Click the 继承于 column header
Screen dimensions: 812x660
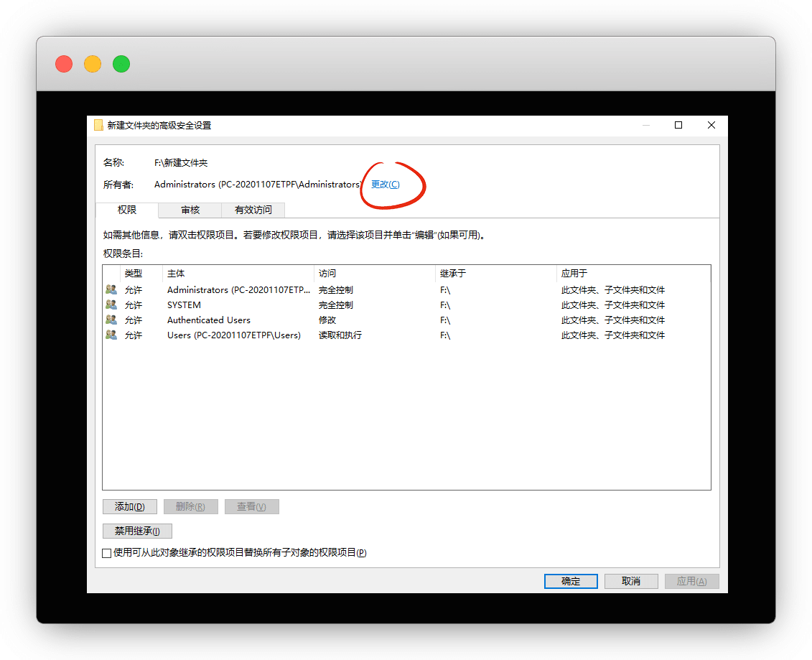[453, 274]
